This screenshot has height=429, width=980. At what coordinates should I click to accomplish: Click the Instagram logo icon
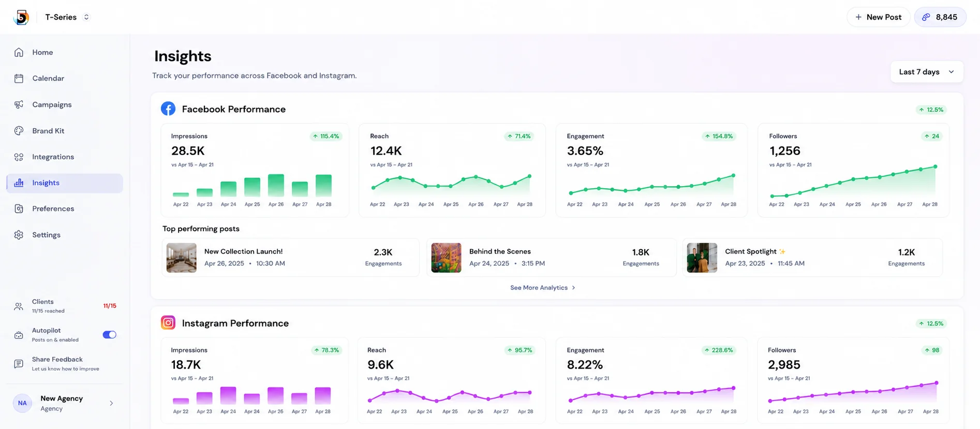point(168,323)
